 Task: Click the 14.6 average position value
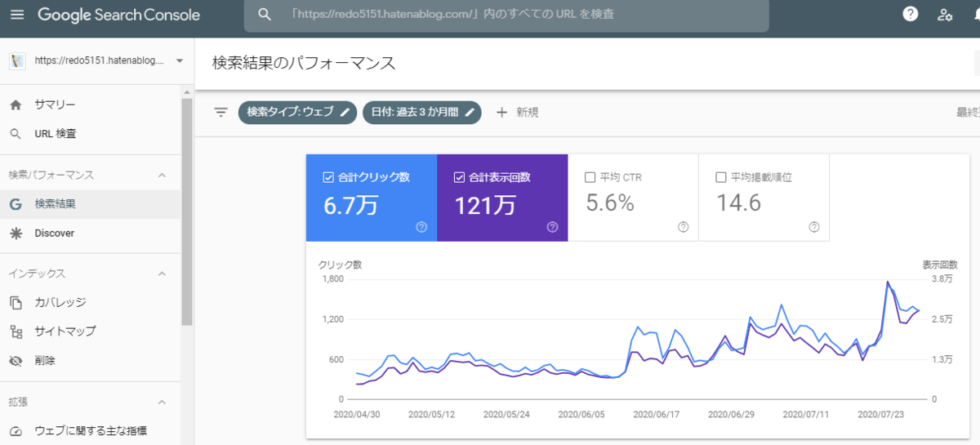739,203
